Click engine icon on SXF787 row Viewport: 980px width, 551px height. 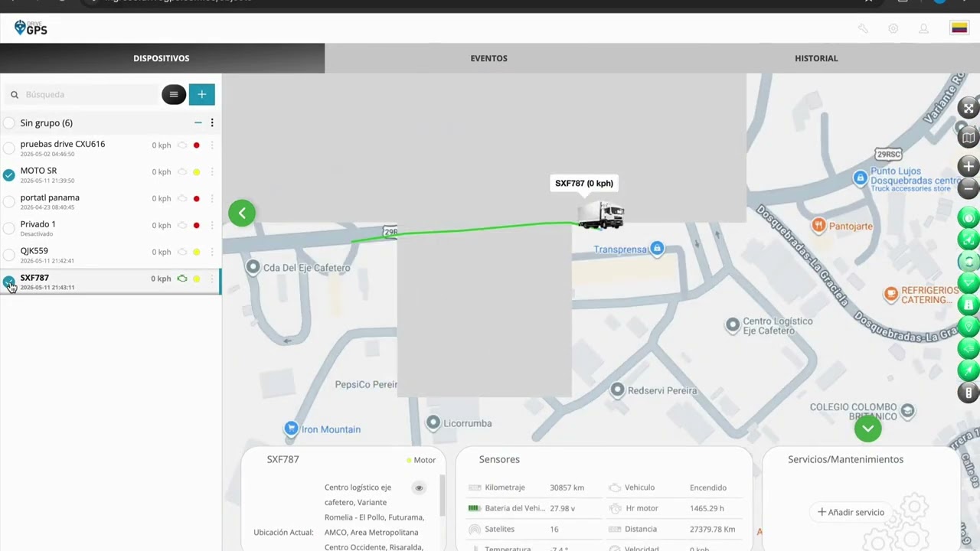tap(182, 279)
